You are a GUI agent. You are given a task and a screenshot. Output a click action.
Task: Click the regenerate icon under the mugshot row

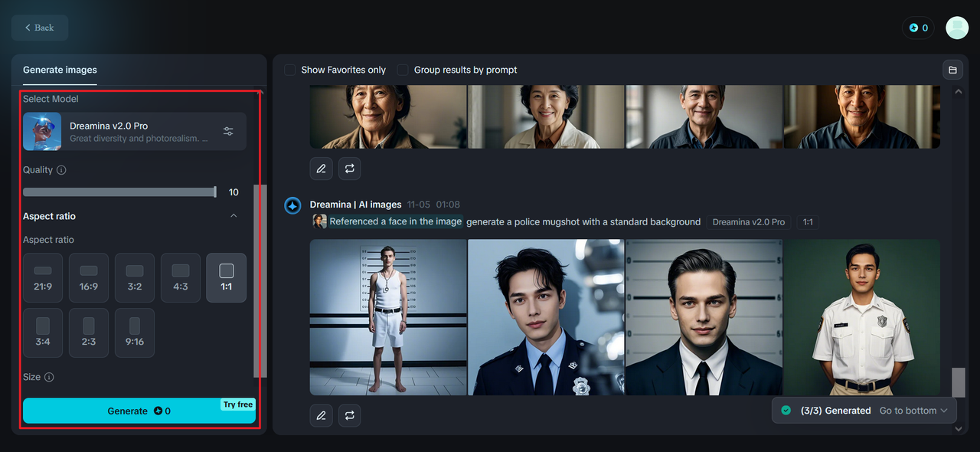coord(349,415)
